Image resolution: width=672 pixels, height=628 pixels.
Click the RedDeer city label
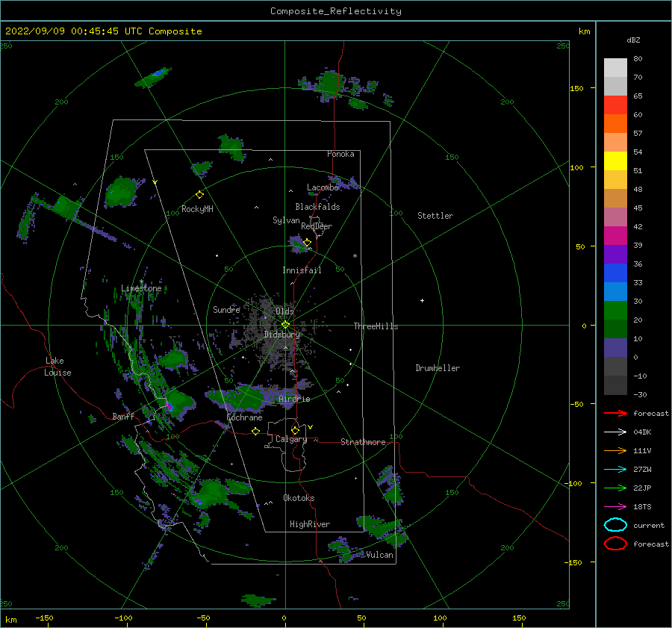point(317,226)
